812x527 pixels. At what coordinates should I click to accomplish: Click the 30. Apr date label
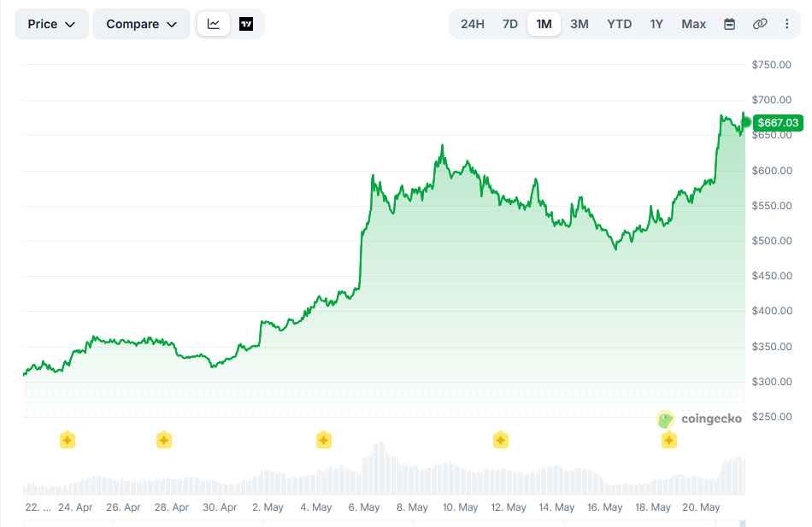[x=220, y=507]
